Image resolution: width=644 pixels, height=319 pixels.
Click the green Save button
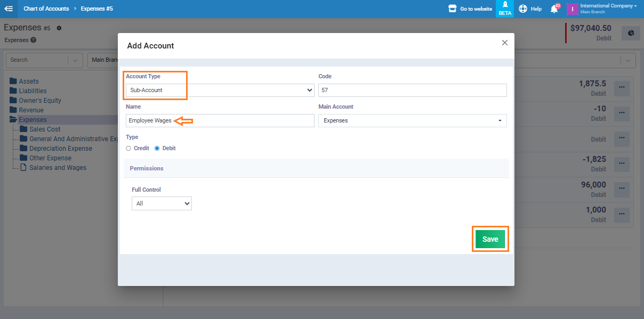(x=490, y=240)
